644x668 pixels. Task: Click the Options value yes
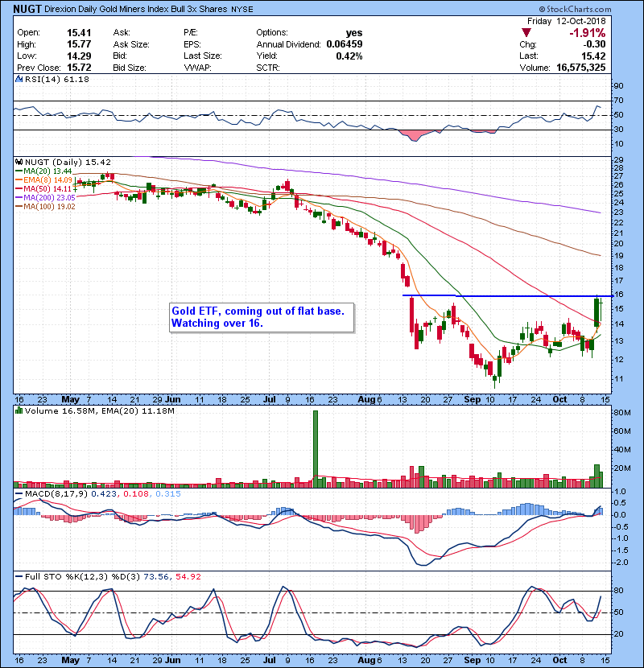(x=354, y=33)
